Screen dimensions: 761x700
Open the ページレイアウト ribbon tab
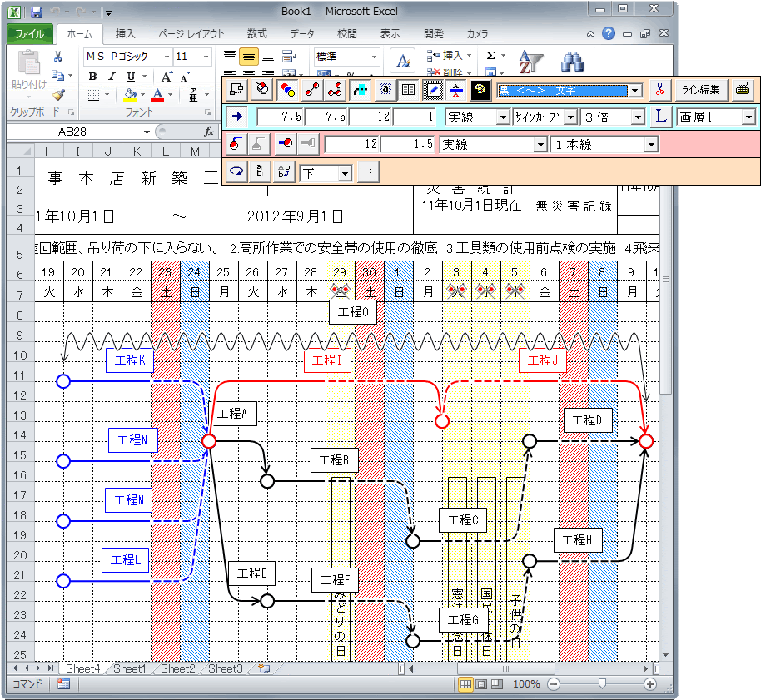(191, 34)
